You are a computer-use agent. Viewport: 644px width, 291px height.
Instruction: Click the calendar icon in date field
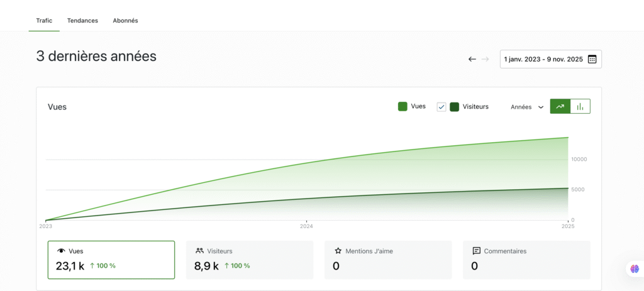tap(592, 59)
